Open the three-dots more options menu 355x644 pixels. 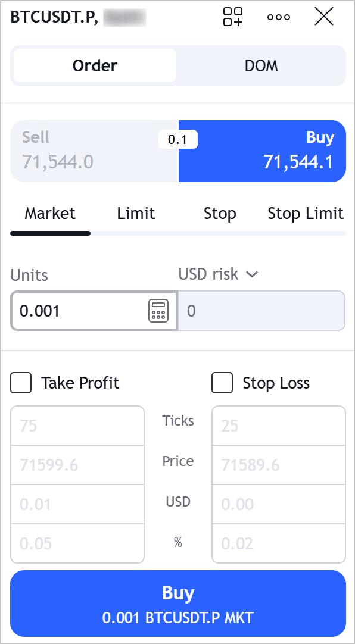tap(279, 17)
